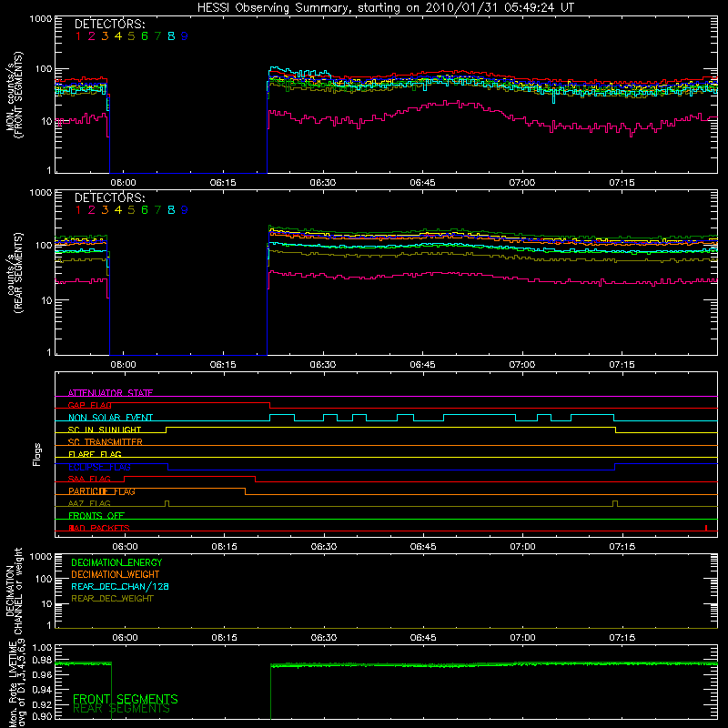This screenshot has width=728, height=728.
Task: Select yellow detector 4 in rear segments legend
Action: pos(118,210)
